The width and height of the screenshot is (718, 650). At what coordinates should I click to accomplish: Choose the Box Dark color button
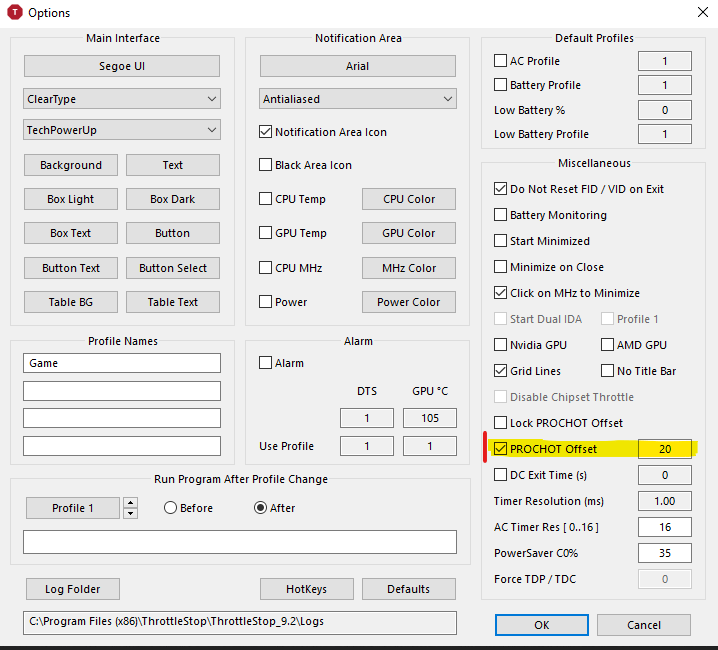click(x=173, y=199)
